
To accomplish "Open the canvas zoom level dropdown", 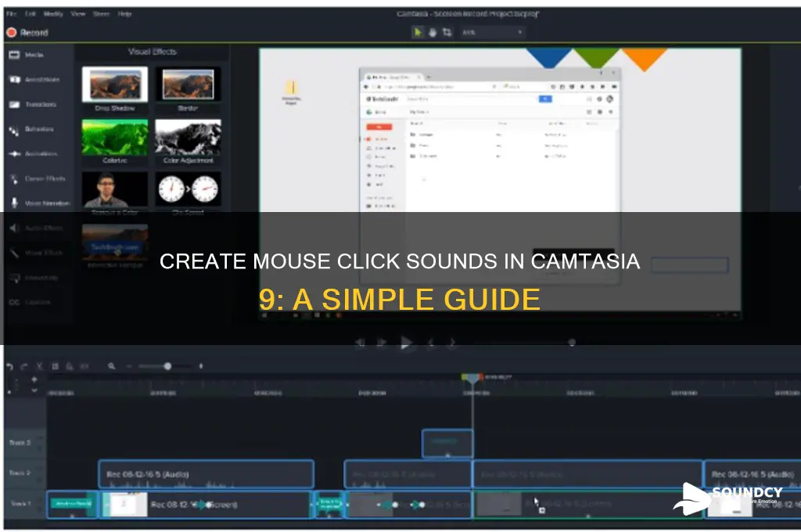I will tap(492, 32).
